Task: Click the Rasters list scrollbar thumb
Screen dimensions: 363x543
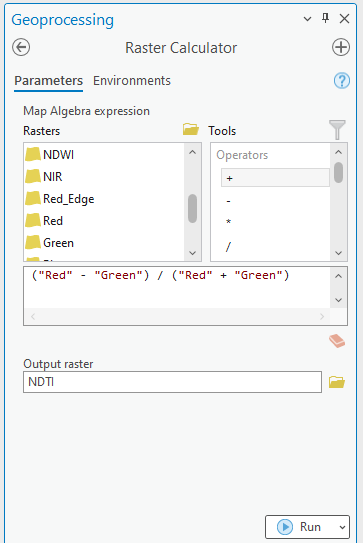Action: [193, 208]
